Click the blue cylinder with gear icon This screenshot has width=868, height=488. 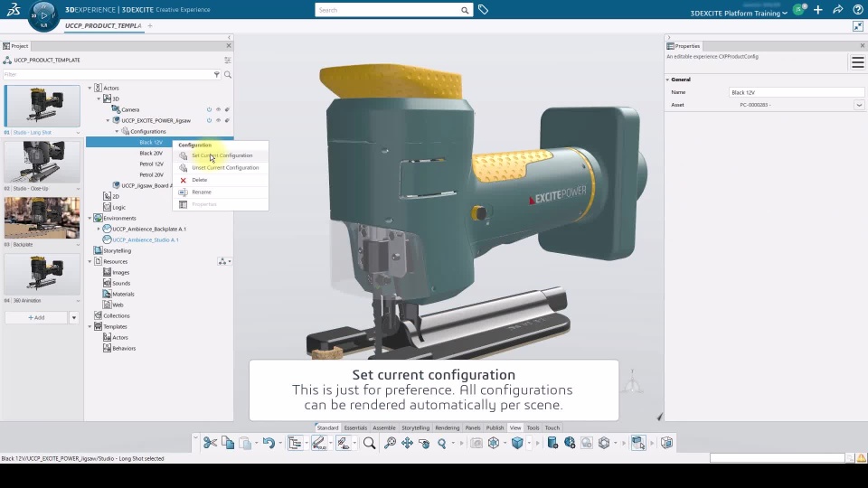click(x=552, y=443)
